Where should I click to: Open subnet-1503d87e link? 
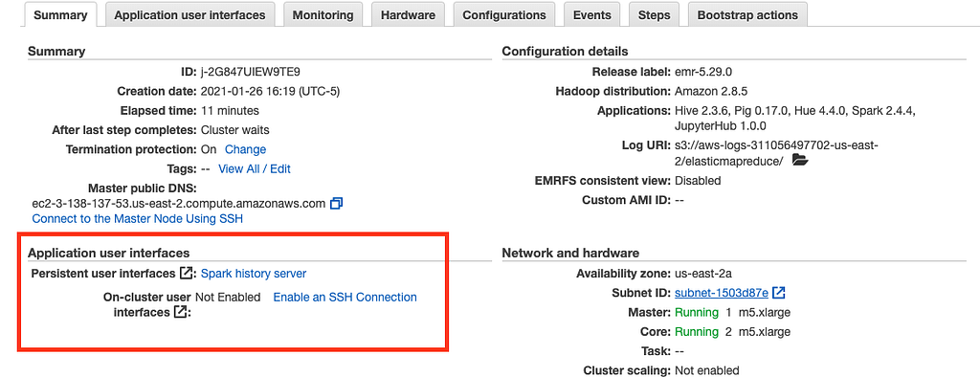point(722,293)
